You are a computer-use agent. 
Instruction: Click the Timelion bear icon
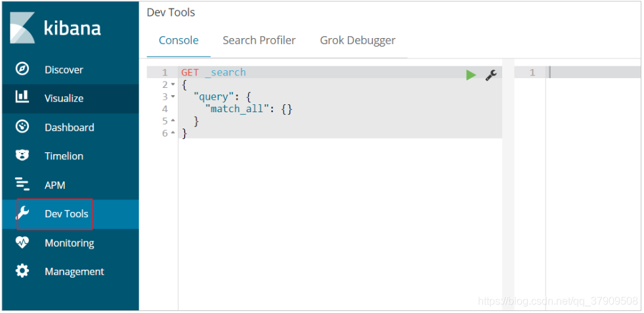click(22, 156)
